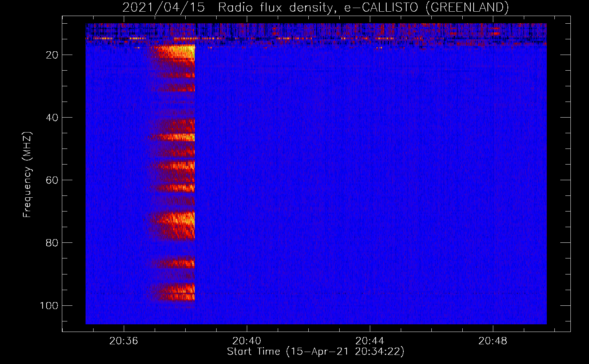Click the plot title "2021/04/15 Radio flux density, e-CALLISTO (GREENLAND)"
Screen dimensions: 589x364
click(315, 7)
